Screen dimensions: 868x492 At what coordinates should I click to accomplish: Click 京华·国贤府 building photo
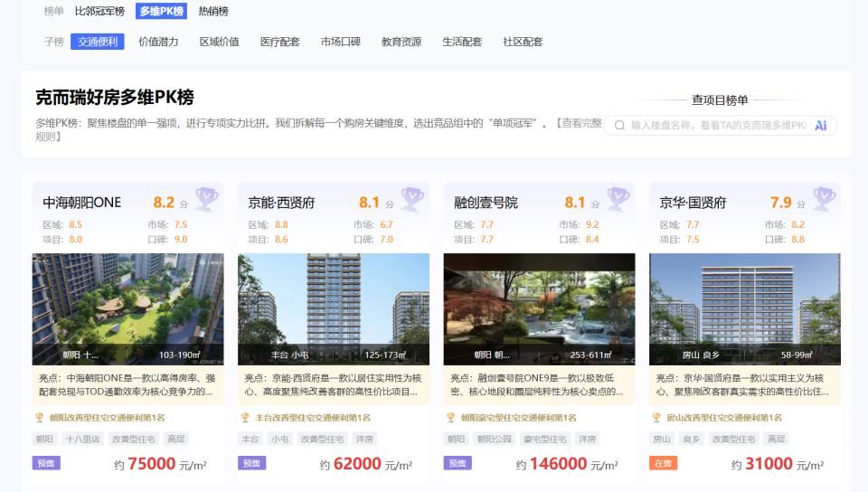click(744, 308)
